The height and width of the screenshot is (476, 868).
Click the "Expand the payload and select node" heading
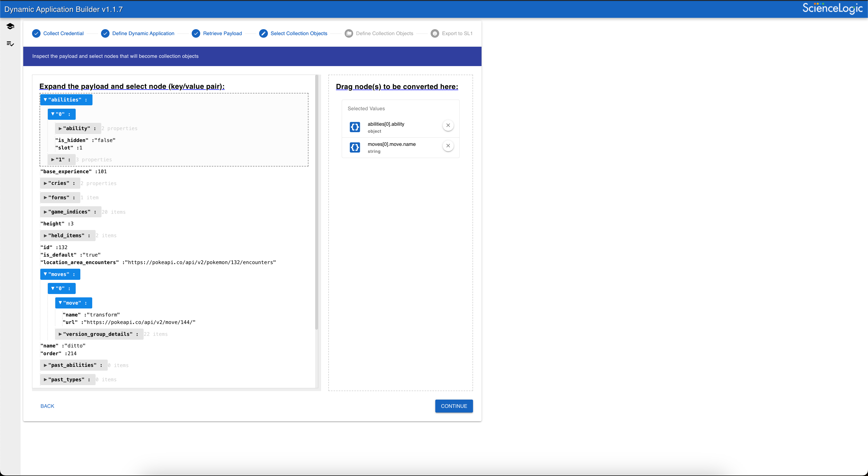(132, 86)
